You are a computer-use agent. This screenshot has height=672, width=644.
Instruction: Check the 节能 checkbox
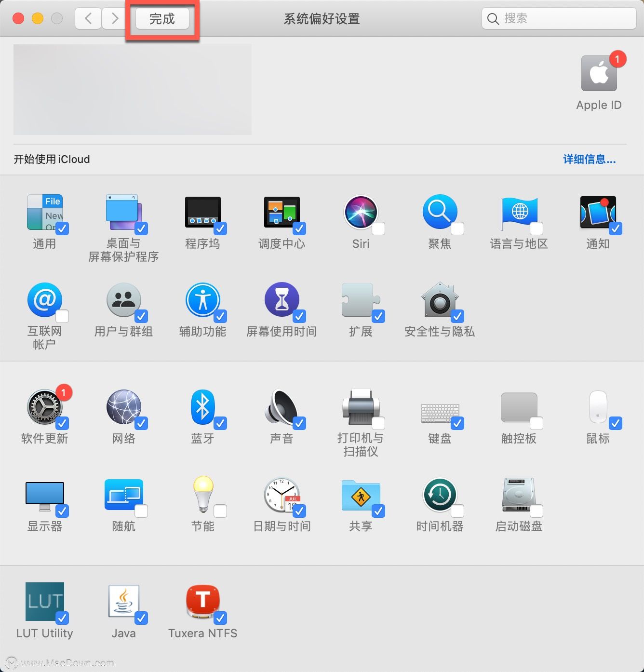[221, 511]
